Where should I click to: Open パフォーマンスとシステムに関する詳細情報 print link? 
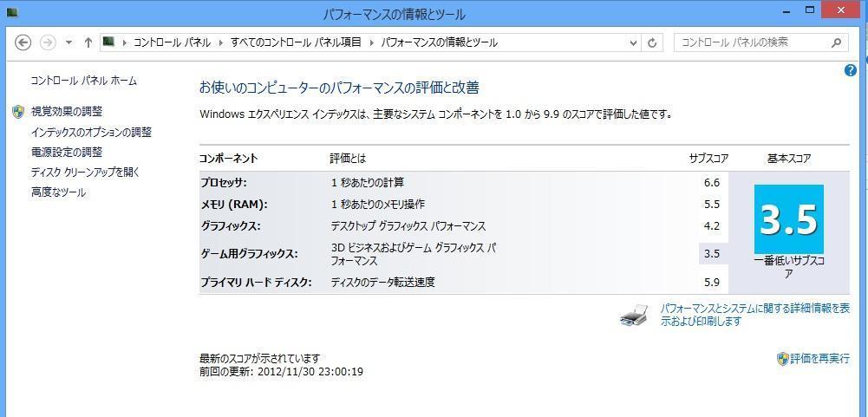pyautogui.click(x=755, y=315)
